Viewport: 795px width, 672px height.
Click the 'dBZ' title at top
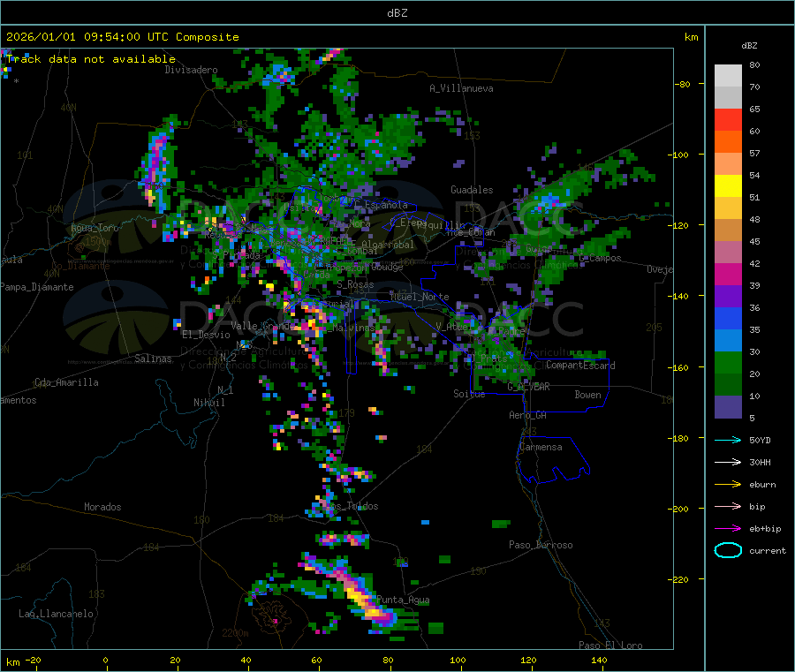(x=397, y=13)
